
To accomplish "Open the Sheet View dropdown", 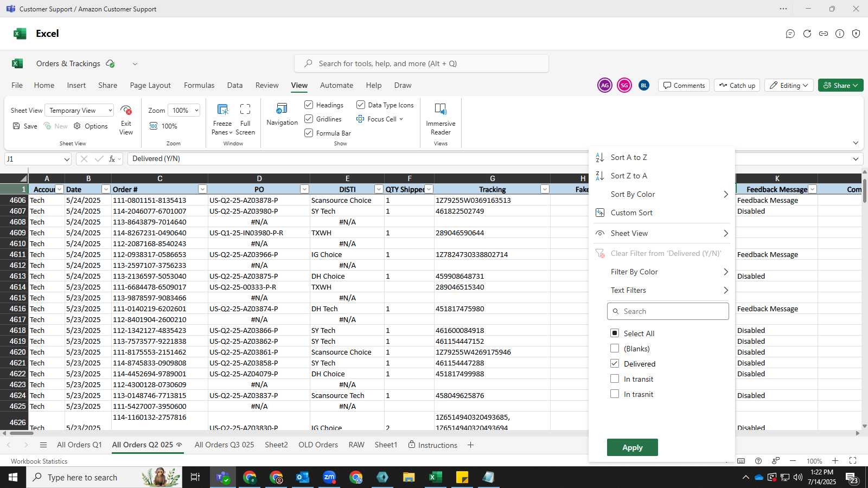I will point(79,111).
